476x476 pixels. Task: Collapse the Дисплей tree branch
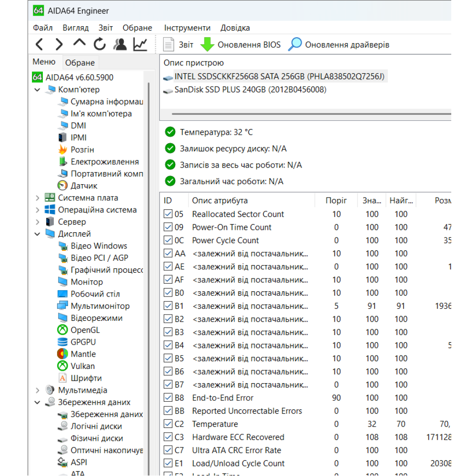[37, 234]
